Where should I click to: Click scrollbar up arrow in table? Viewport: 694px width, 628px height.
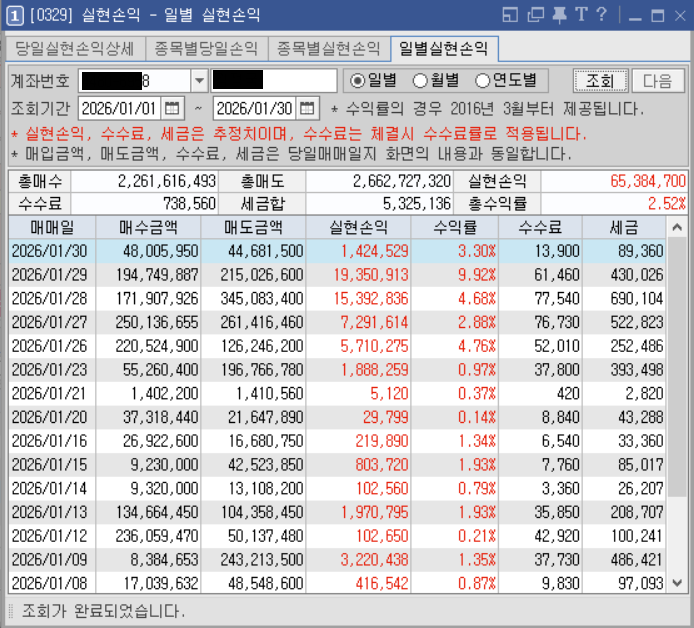676,227
